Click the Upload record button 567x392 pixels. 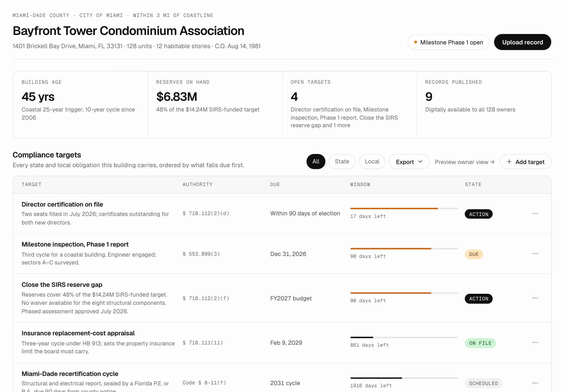[x=522, y=42]
